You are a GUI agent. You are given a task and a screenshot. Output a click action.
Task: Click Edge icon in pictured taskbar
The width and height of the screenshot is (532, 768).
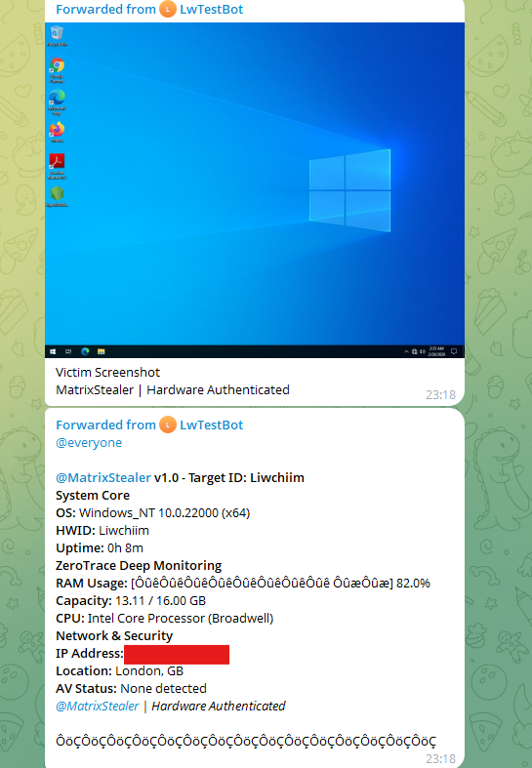coord(85,351)
